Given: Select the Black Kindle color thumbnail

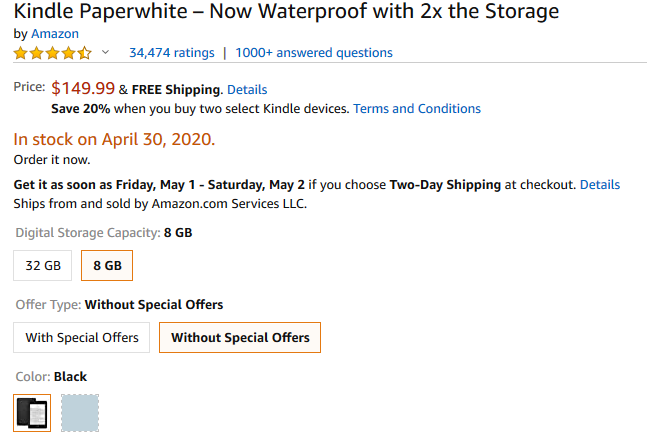Looking at the screenshot, I should coord(32,413).
